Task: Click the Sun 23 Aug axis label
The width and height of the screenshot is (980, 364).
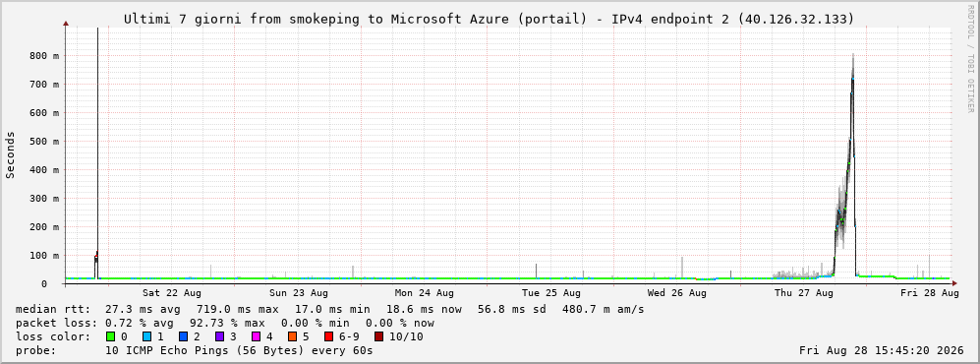Action: 298,293
